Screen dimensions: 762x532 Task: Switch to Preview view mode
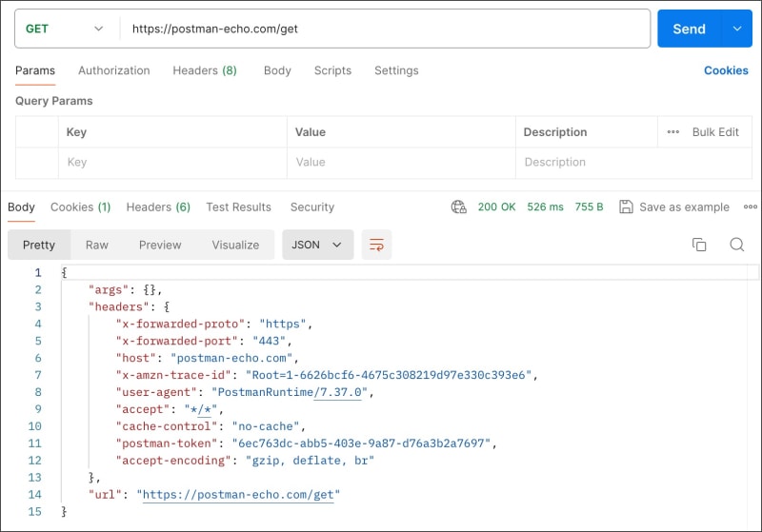160,245
